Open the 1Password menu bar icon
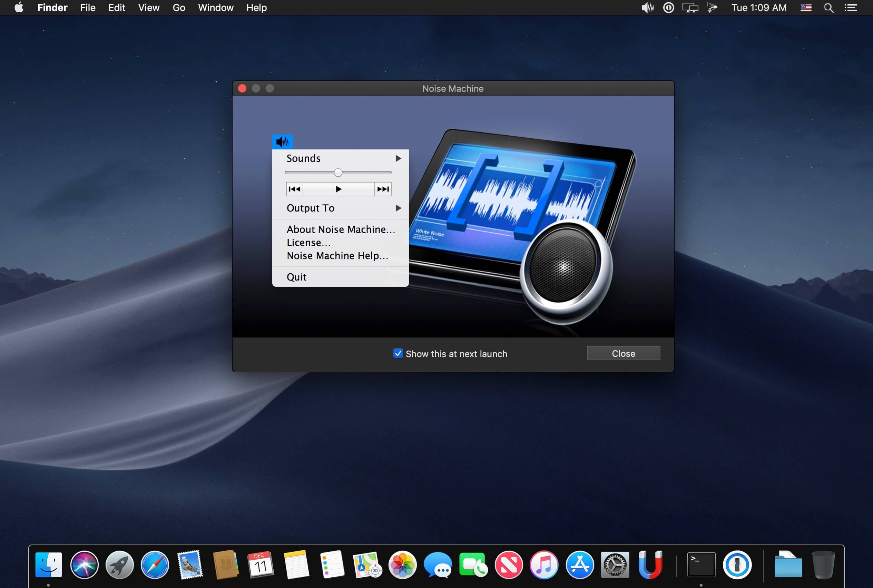 point(668,8)
